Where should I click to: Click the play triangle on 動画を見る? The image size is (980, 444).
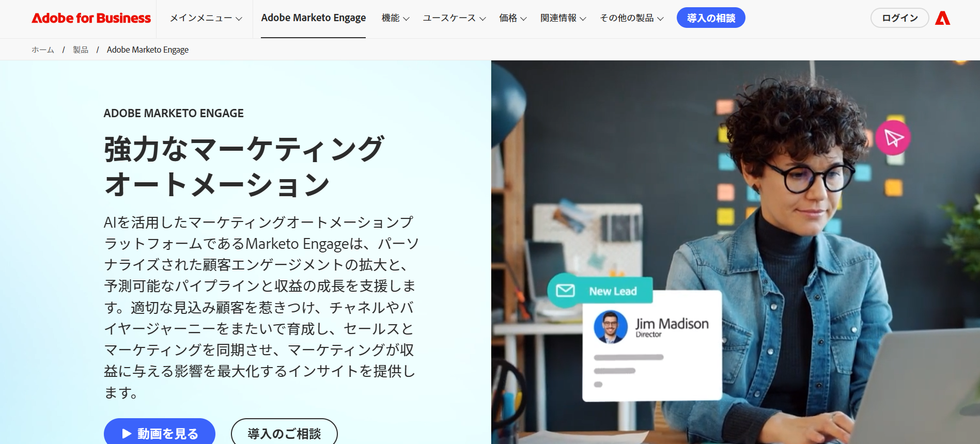pos(127,434)
